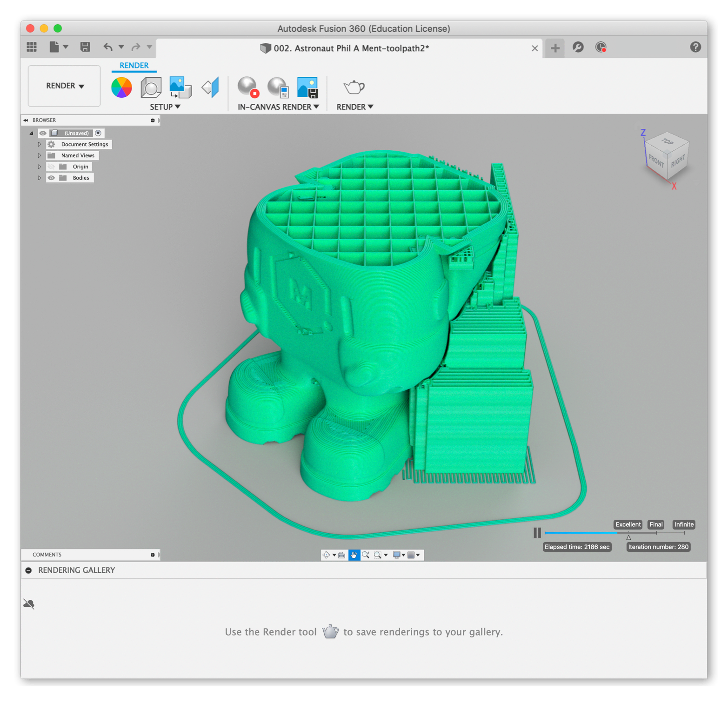This screenshot has width=728, height=704.
Task: Pause the in-canvas rendering
Action: click(537, 532)
